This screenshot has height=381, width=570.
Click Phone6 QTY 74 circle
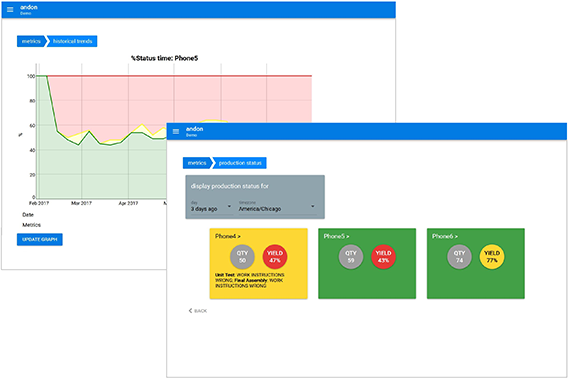459,257
